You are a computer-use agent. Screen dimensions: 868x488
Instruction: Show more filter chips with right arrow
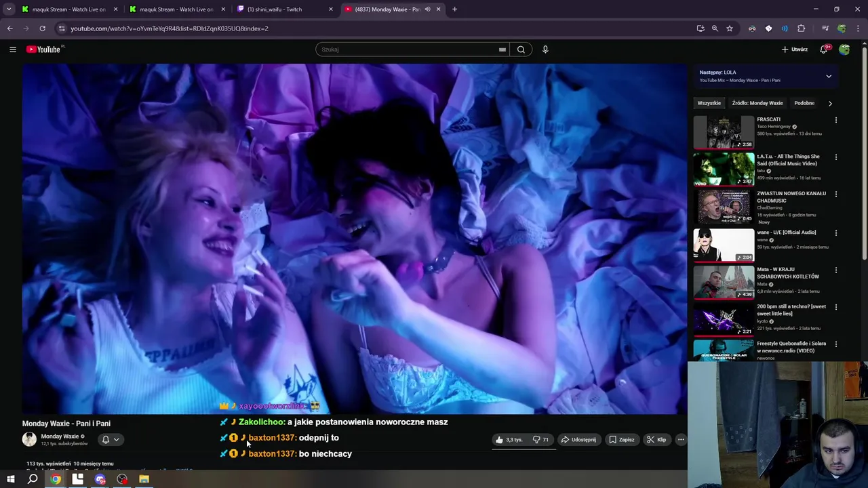click(x=830, y=103)
